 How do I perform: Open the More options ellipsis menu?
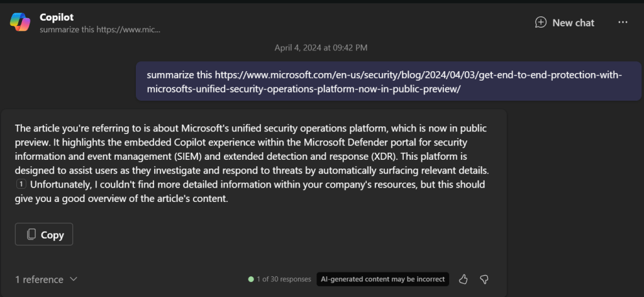(x=623, y=22)
